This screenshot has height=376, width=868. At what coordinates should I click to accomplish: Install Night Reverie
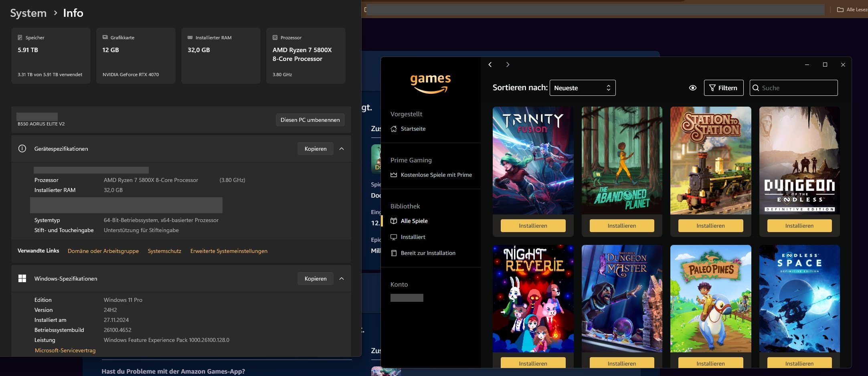point(533,363)
